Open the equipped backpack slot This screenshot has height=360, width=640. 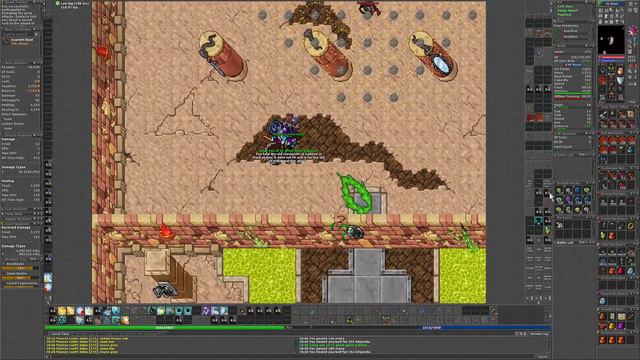(621, 71)
